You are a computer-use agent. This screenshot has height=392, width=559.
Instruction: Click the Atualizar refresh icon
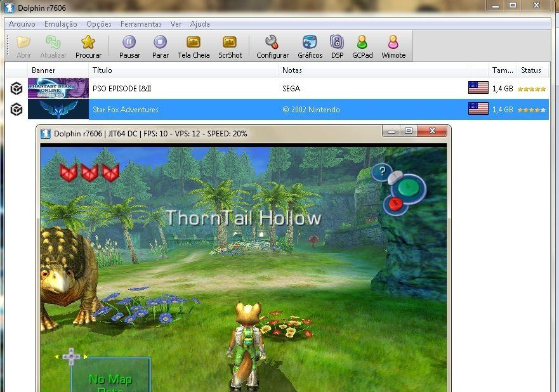coord(53,42)
